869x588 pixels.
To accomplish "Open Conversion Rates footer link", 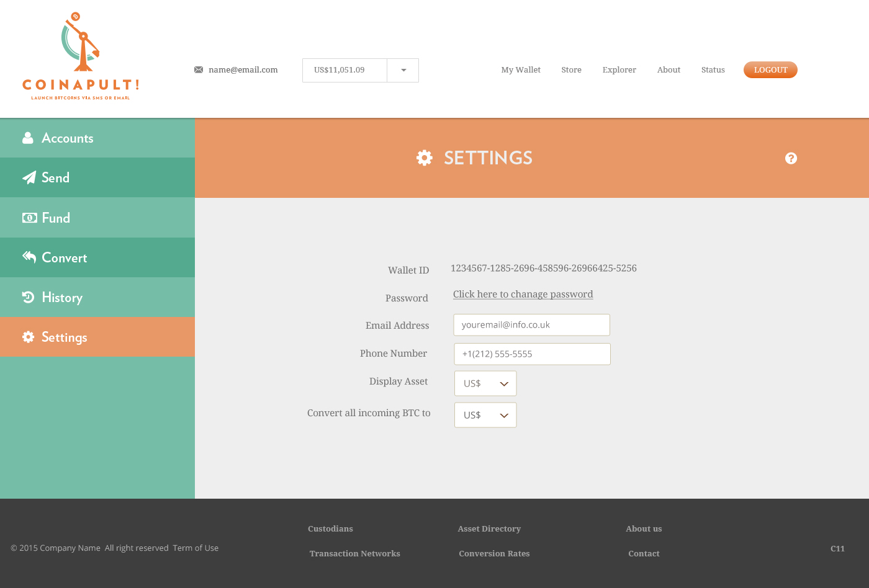I will (x=494, y=553).
